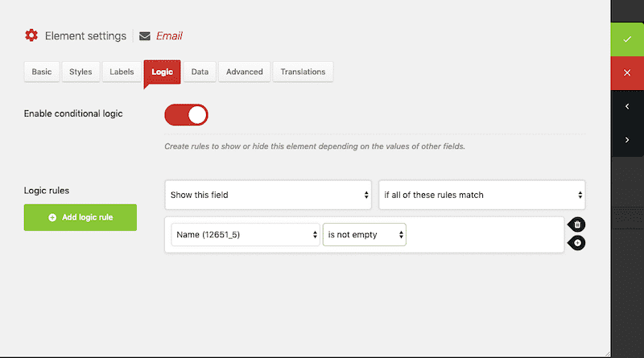Go to next element with right chevron
This screenshot has width=644, height=358.
pyautogui.click(x=627, y=140)
